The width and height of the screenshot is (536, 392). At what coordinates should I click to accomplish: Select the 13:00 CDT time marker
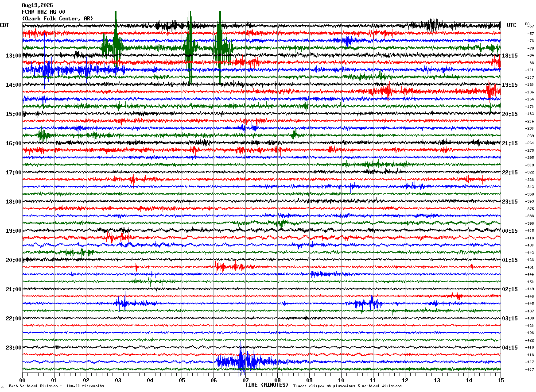coord(14,56)
